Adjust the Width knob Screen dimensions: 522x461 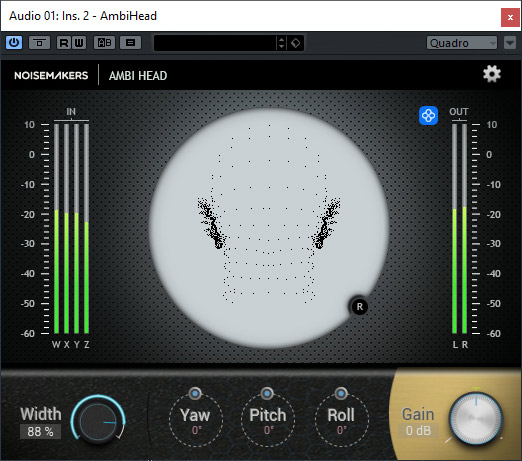[x=98, y=422]
